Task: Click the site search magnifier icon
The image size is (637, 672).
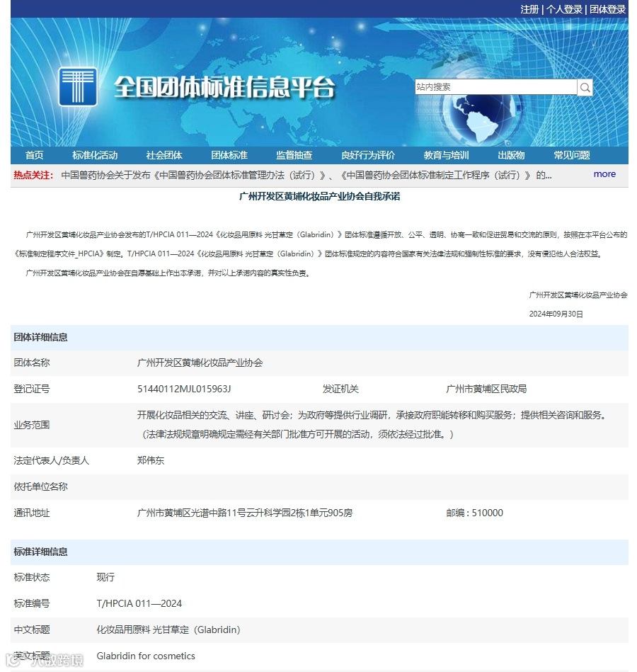Action: coord(585,87)
